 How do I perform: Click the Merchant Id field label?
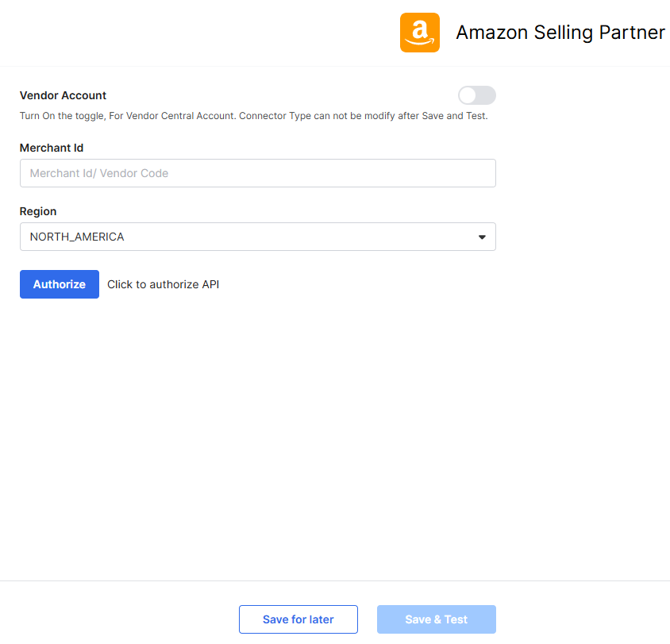click(x=52, y=148)
